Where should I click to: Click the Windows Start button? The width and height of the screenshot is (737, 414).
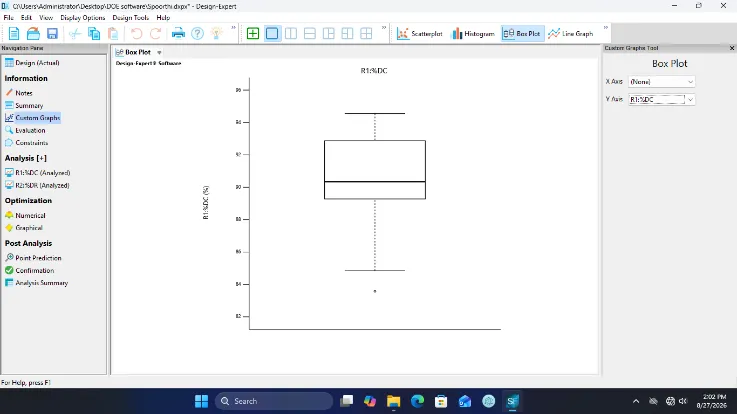201,401
